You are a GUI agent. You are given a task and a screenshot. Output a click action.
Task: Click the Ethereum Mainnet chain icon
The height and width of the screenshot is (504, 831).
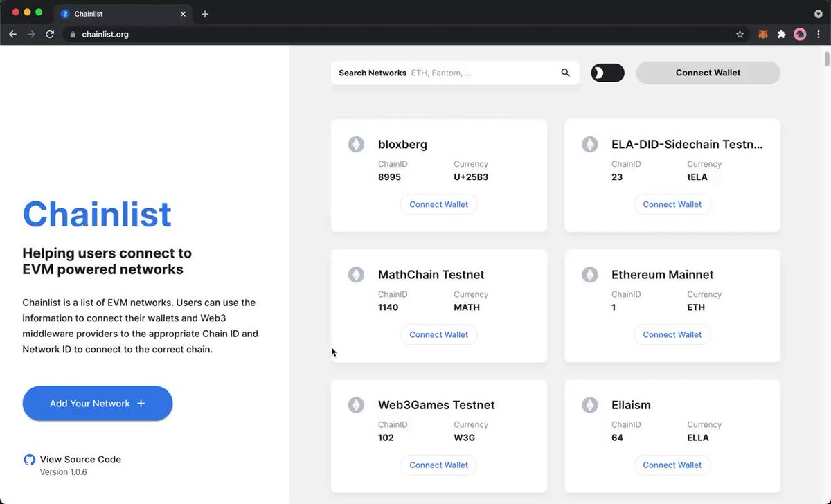pos(589,275)
